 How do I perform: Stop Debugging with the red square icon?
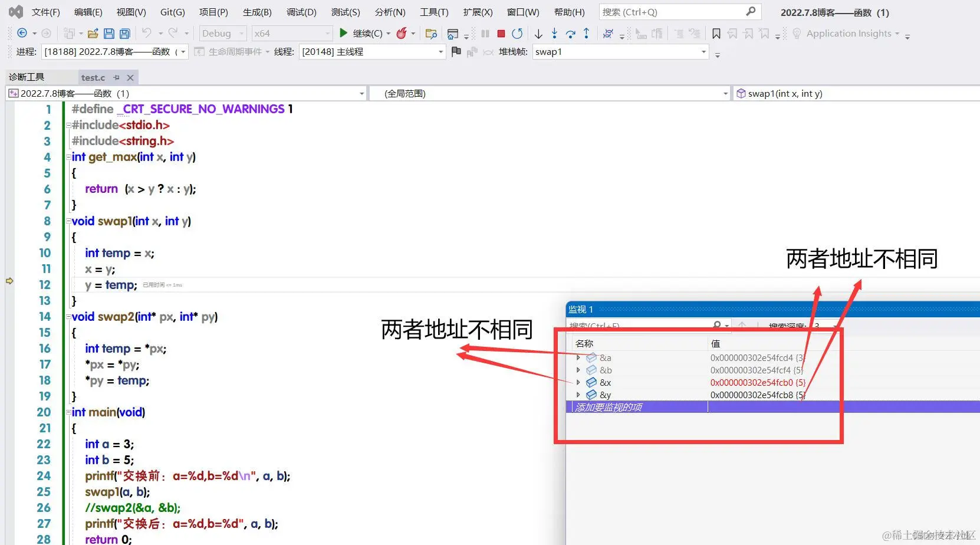(501, 33)
